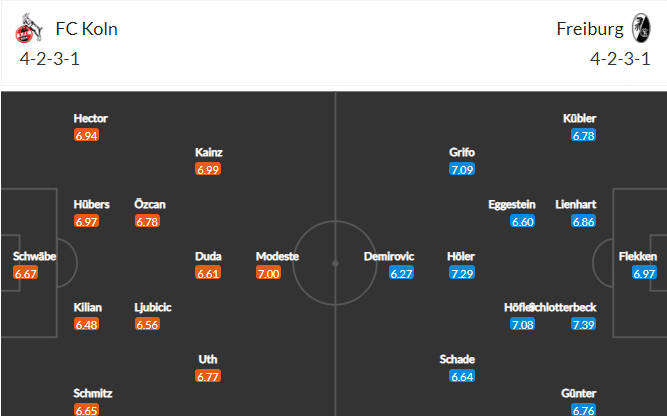Select Eggestein's 6.60 rating badge
This screenshot has height=416, width=667.
(522, 221)
